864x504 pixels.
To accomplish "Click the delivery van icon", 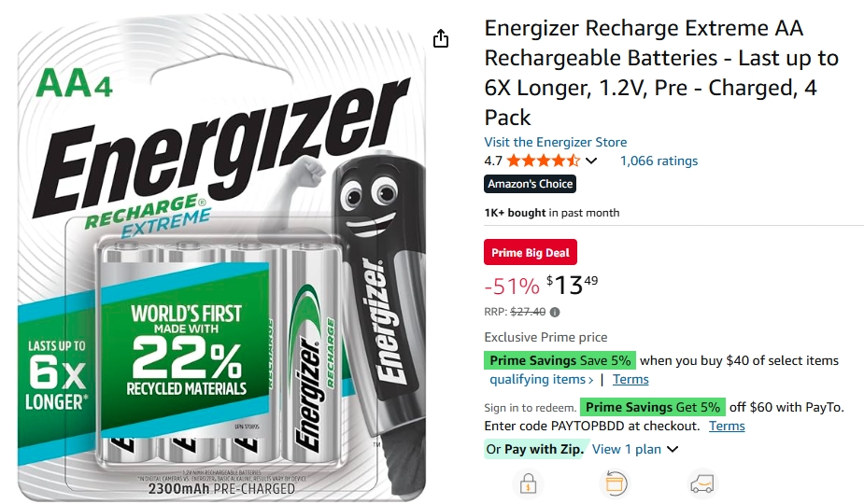I will tap(702, 483).
